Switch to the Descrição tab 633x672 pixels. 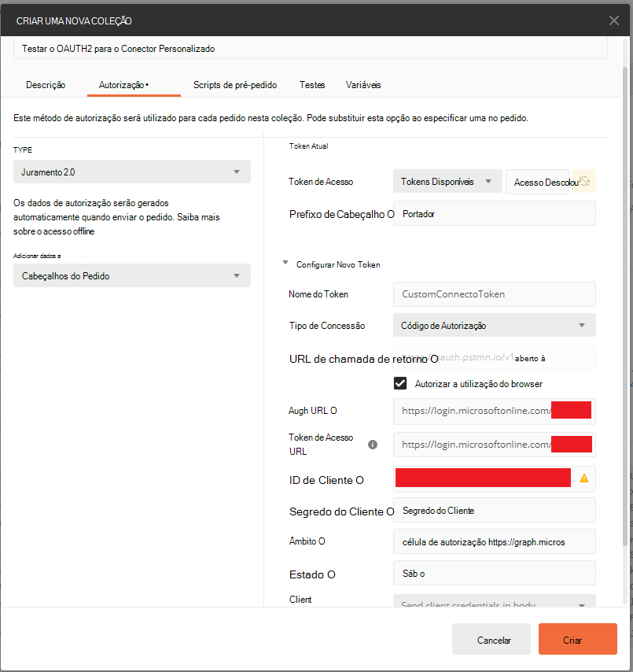pos(46,85)
